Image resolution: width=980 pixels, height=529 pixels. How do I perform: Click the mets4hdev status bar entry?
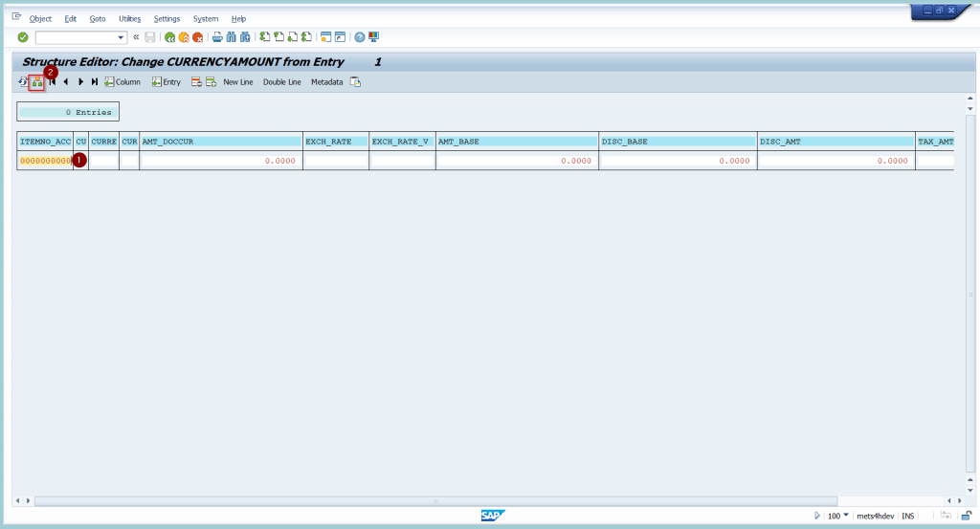pos(875,516)
